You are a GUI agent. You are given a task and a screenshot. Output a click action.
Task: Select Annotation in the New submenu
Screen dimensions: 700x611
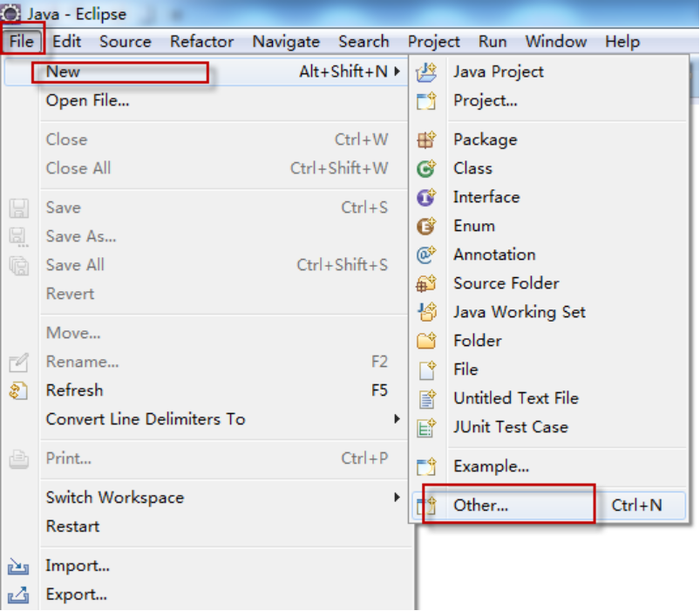pyautogui.click(x=548, y=255)
